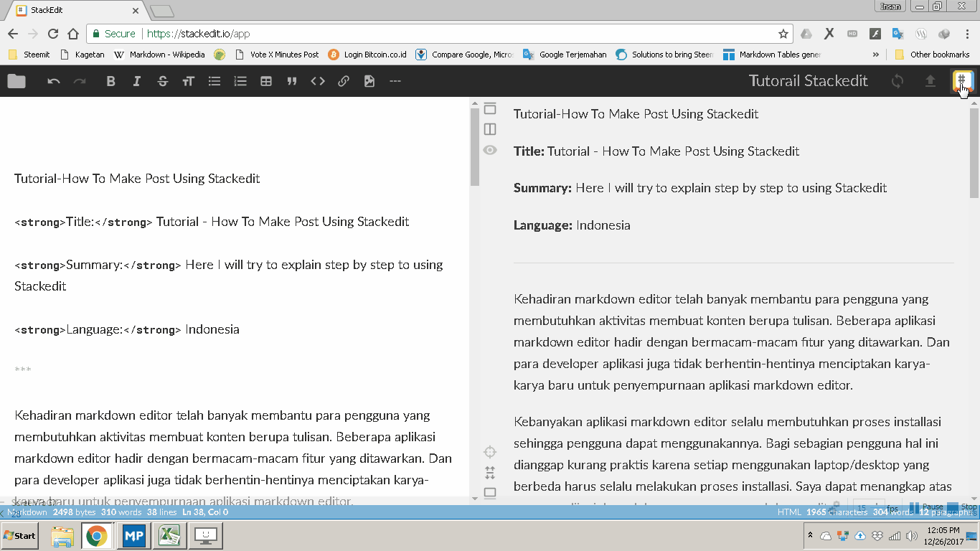
Task: Open Windows Explorer from the taskbar
Action: point(62,536)
